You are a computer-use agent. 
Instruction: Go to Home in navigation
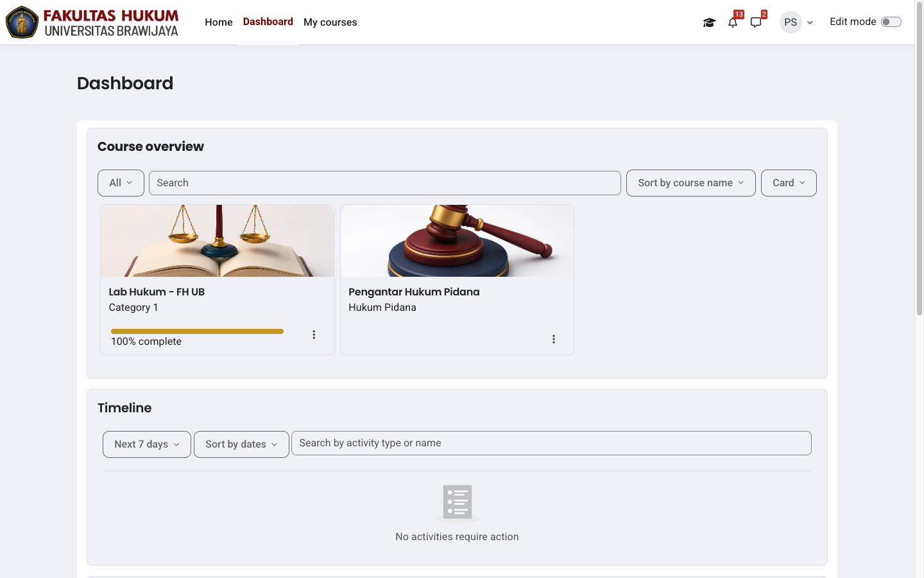[x=219, y=22]
